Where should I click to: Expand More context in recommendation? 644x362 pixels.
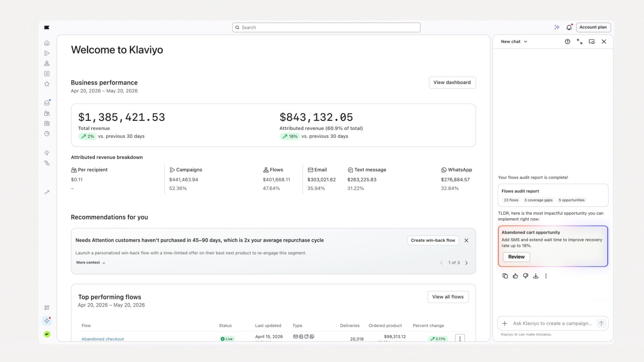coord(91,263)
